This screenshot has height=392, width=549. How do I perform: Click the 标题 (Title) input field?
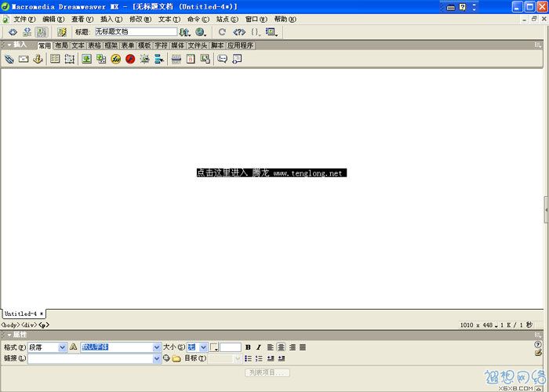[136, 32]
